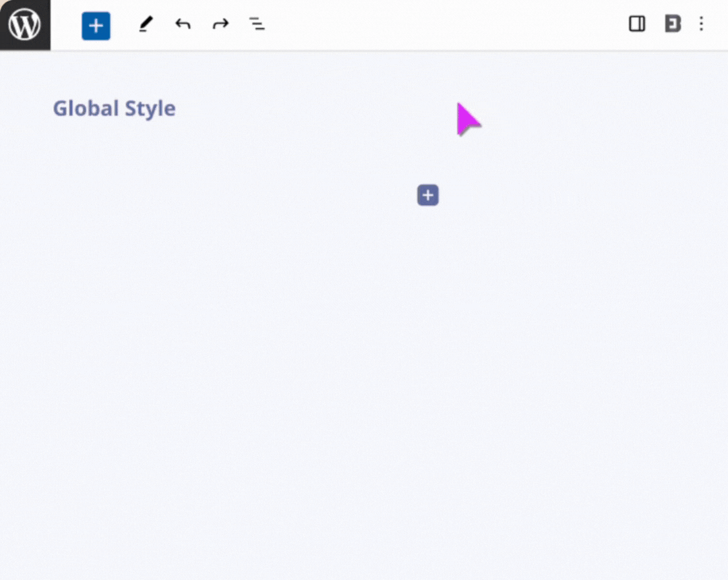Undo the last change
Screen dimensions: 728x580
(x=183, y=25)
